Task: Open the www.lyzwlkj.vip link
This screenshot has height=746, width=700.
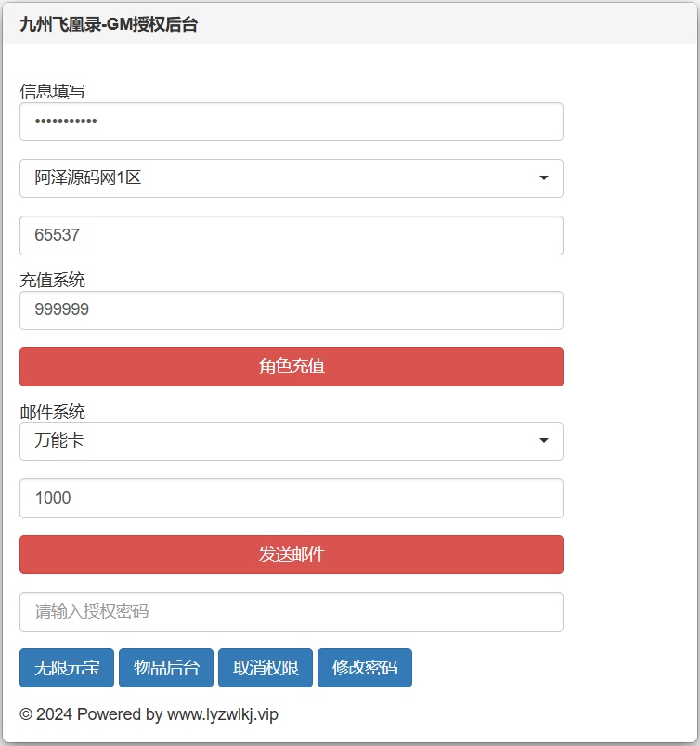Action: coord(222,714)
